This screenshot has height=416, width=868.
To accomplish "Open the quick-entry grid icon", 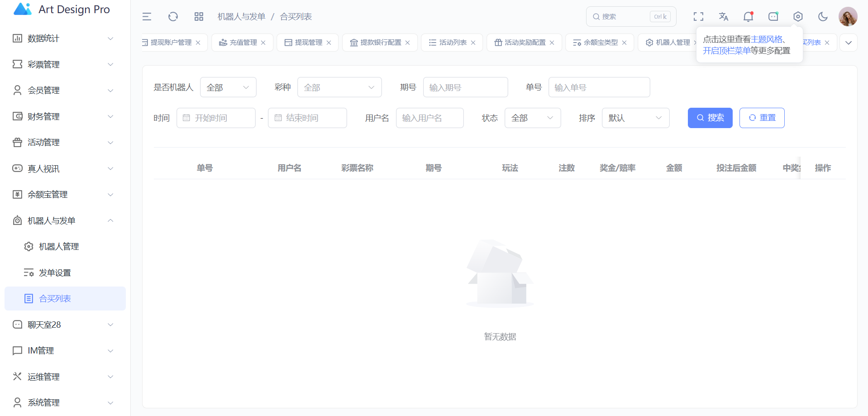I will 199,17.
